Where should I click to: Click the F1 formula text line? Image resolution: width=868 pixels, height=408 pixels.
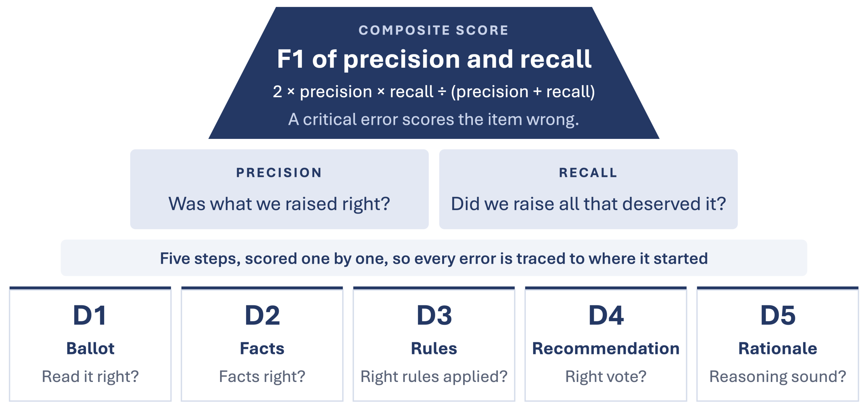[x=434, y=92]
